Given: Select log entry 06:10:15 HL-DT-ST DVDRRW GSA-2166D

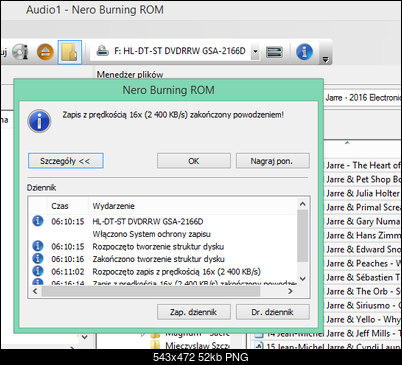Looking at the screenshot, I should tap(163, 222).
